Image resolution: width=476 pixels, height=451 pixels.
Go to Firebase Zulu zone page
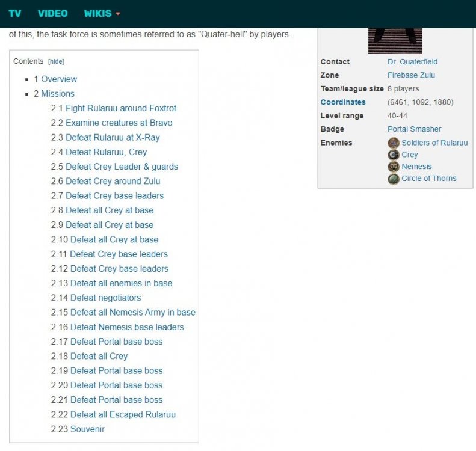pos(411,75)
